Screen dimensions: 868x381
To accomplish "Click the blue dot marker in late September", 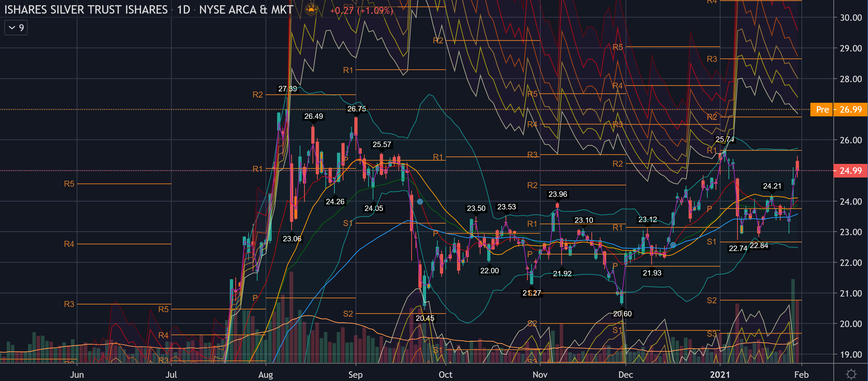I will coord(420,202).
